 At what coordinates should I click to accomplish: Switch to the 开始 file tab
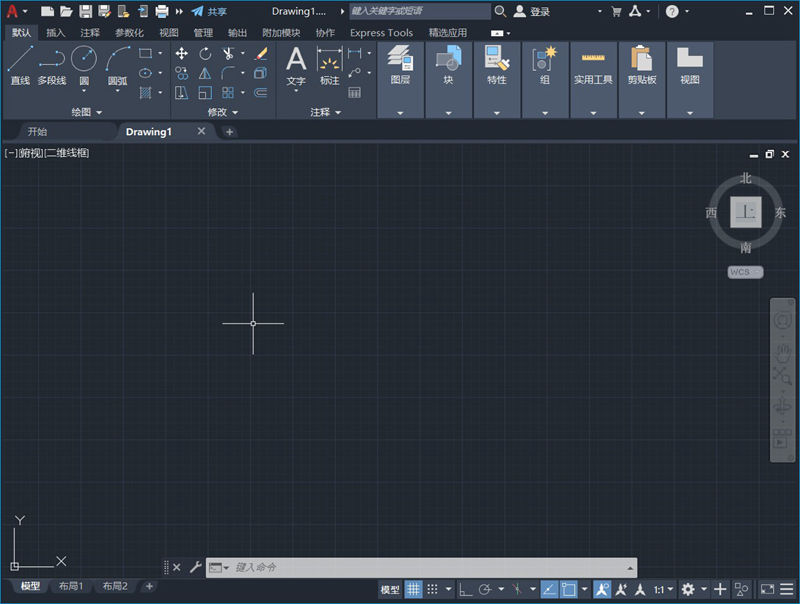(37, 132)
